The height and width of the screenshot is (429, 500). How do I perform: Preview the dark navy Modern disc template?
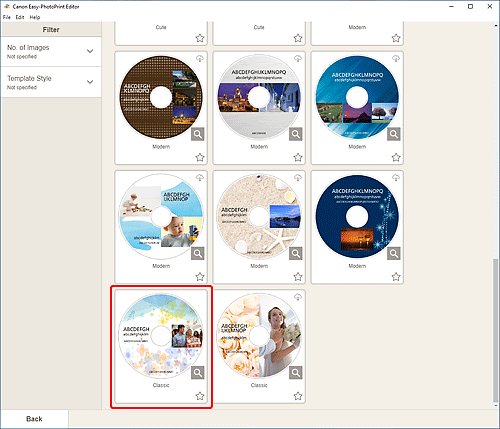point(394,253)
